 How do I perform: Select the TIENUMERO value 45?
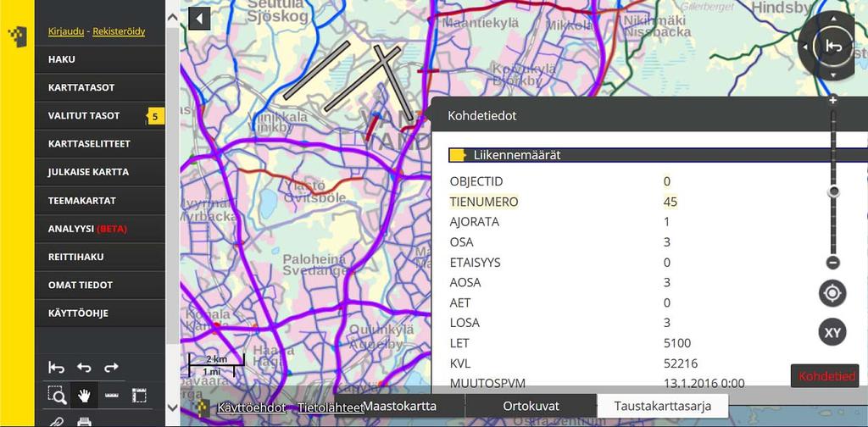tap(670, 202)
